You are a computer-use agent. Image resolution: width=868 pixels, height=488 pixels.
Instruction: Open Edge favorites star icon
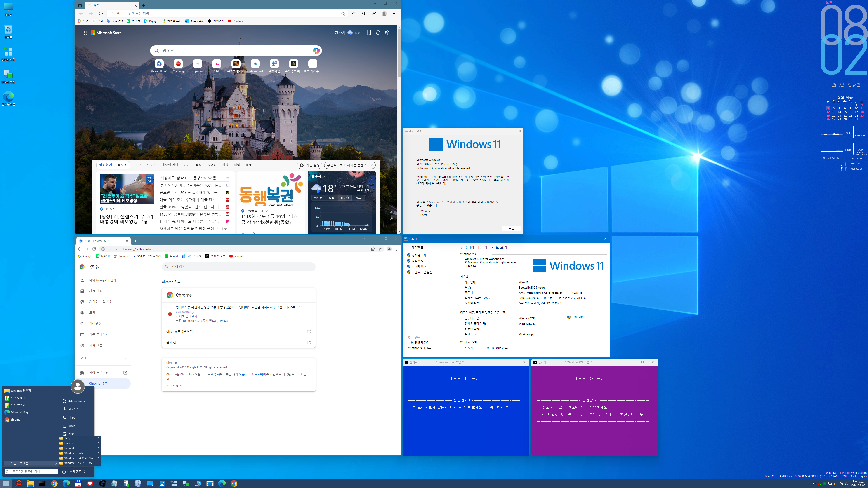pyautogui.click(x=354, y=14)
